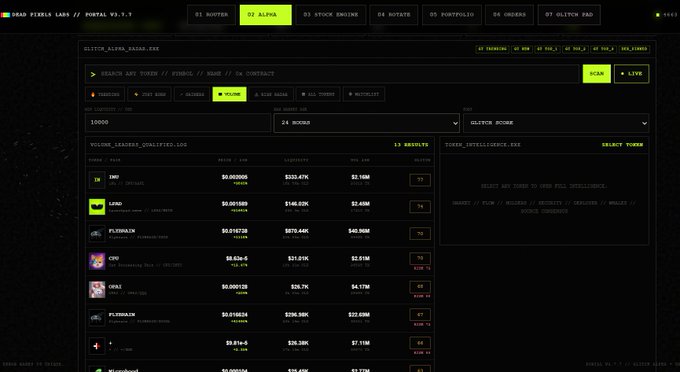Select the JUST BORN filter
Image resolution: width=680 pixels, height=372 pixels.
click(150, 94)
